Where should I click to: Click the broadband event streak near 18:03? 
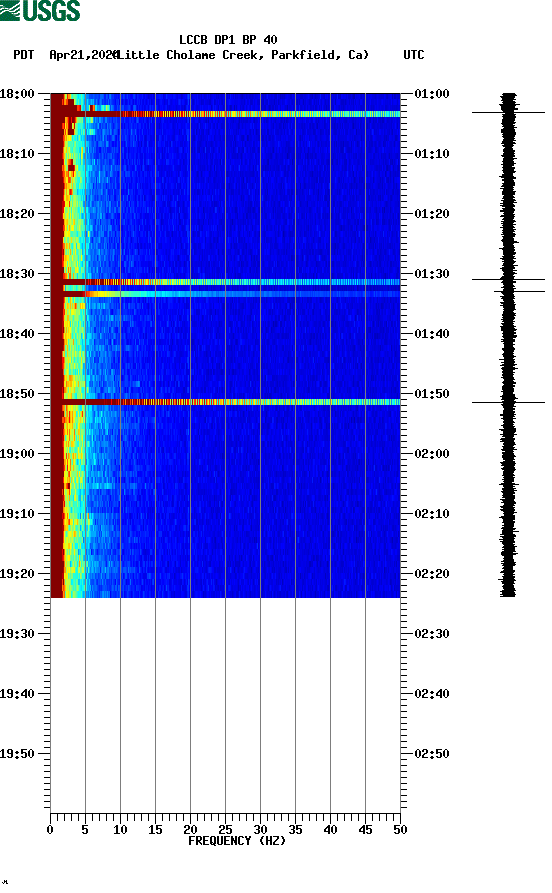[x=226, y=114]
